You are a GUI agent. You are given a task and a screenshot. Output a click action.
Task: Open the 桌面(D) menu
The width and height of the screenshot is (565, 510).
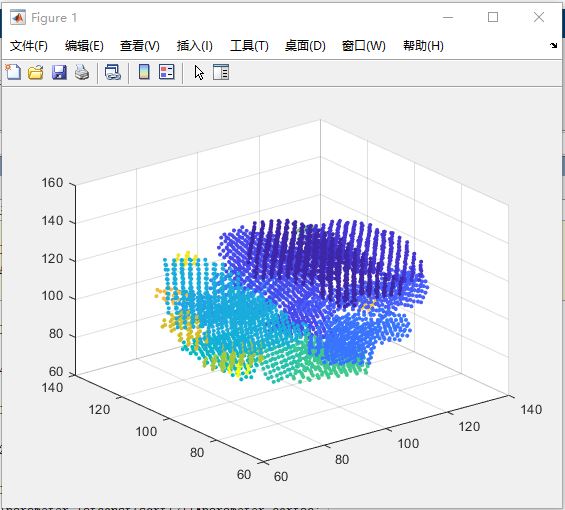pos(305,46)
